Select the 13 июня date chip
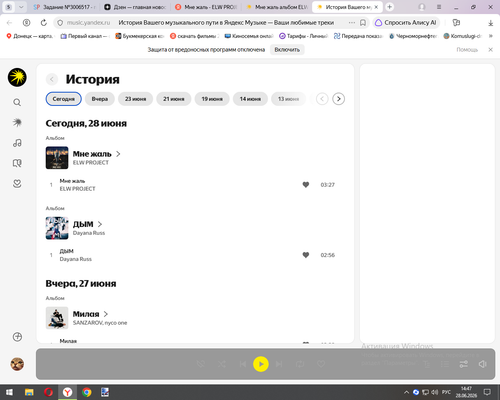This screenshot has height=400, width=500. tap(288, 99)
